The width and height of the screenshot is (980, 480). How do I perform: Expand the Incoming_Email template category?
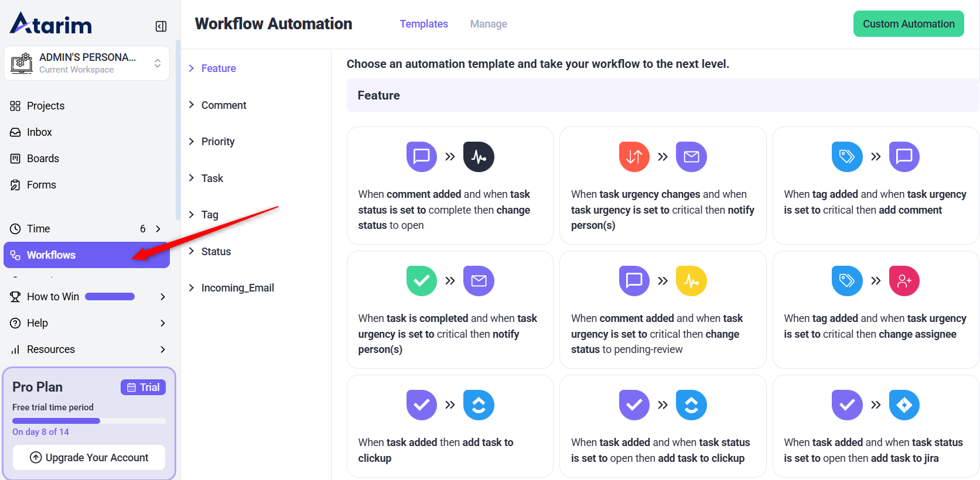tap(237, 288)
